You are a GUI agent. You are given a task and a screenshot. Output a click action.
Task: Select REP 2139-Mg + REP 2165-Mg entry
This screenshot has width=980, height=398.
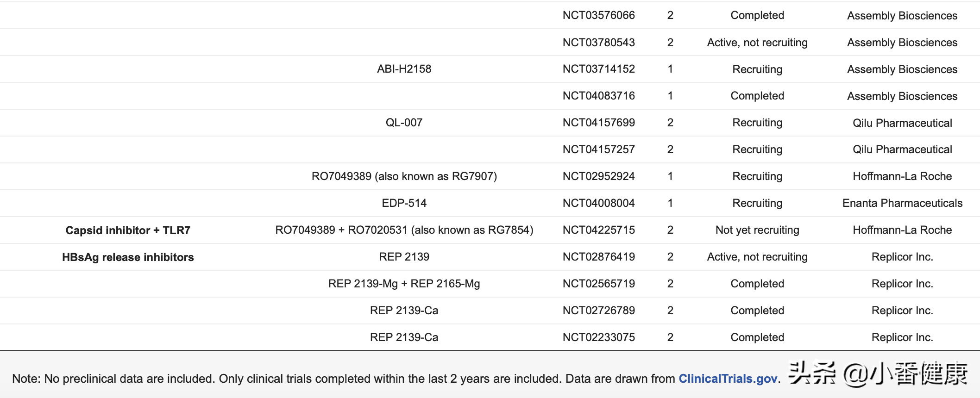click(x=404, y=284)
